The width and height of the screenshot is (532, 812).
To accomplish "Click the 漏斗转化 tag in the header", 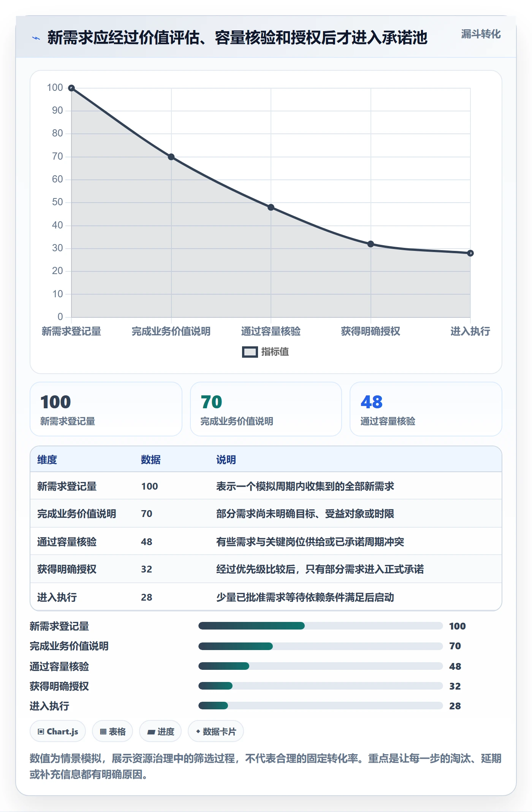I will 481,34.
